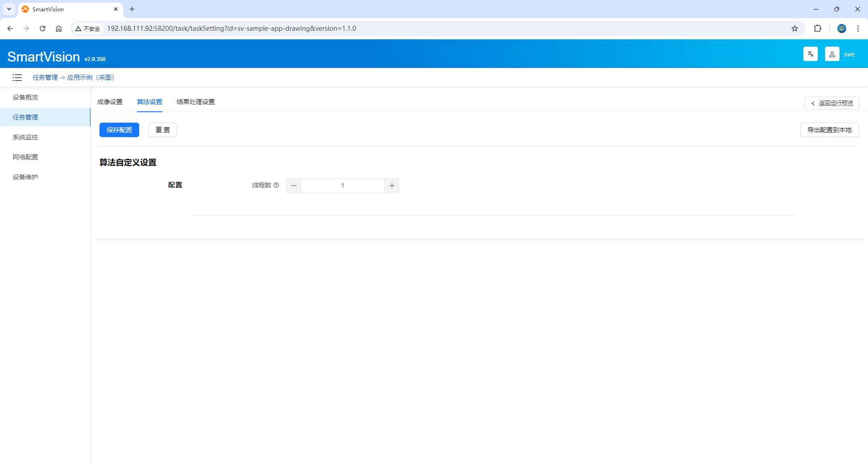Decrease thread count with minus button
This screenshot has width=868, height=467.
tap(294, 186)
